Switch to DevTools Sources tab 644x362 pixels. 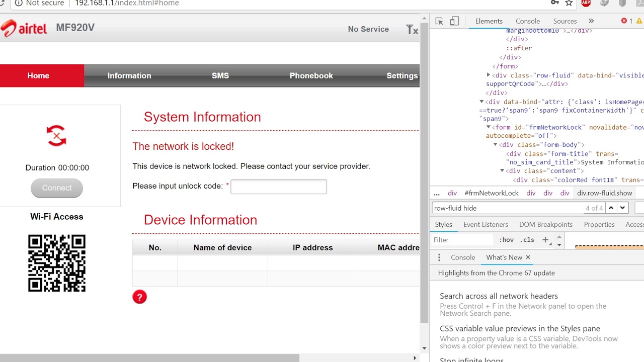pyautogui.click(x=565, y=21)
